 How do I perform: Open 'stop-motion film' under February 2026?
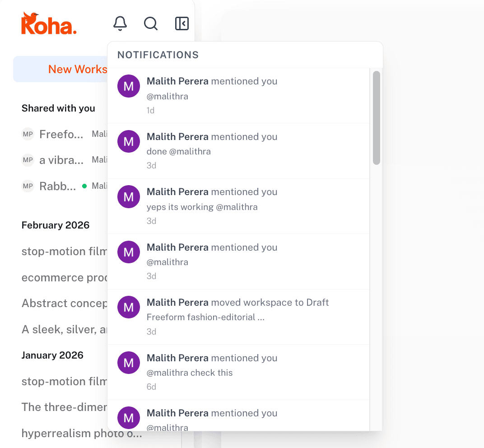(64, 251)
